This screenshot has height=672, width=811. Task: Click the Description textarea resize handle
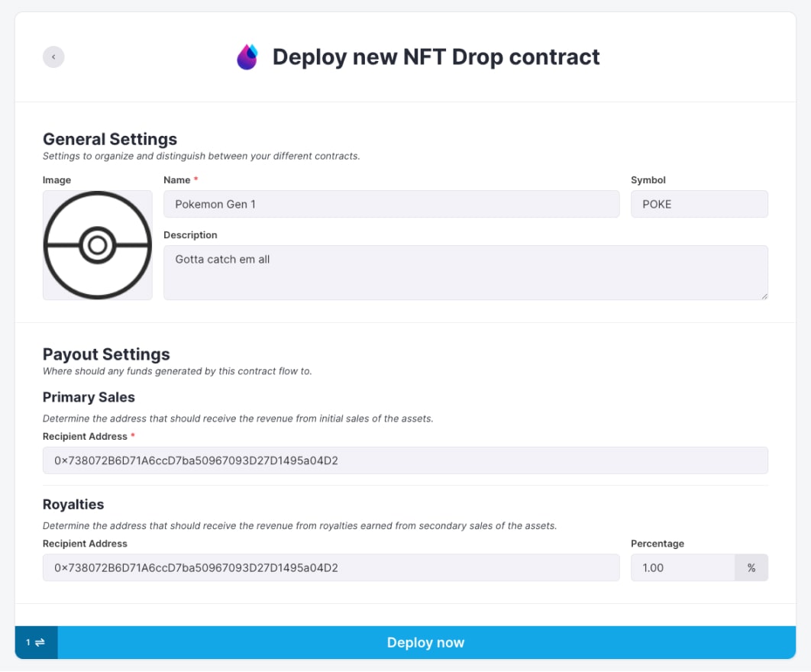763,295
